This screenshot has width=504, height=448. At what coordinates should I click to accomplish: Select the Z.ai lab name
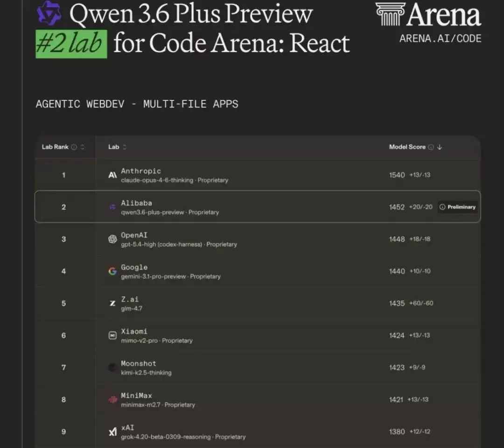(130, 299)
